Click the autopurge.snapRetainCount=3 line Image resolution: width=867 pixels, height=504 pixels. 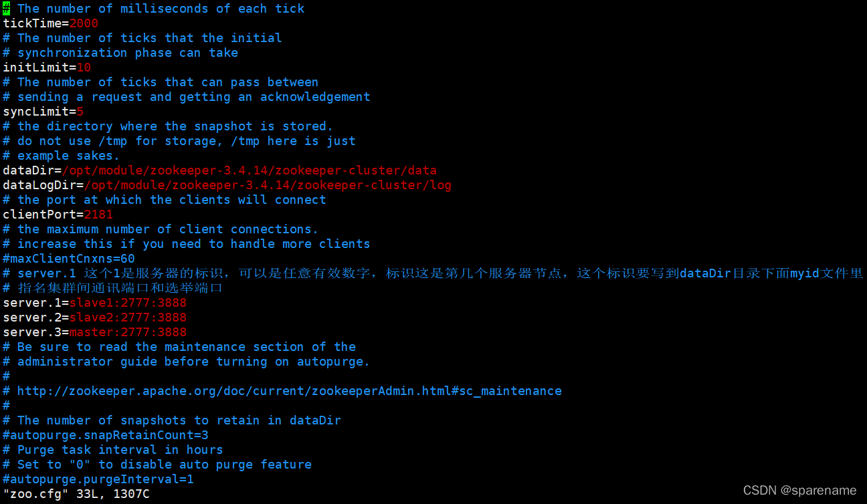106,435
